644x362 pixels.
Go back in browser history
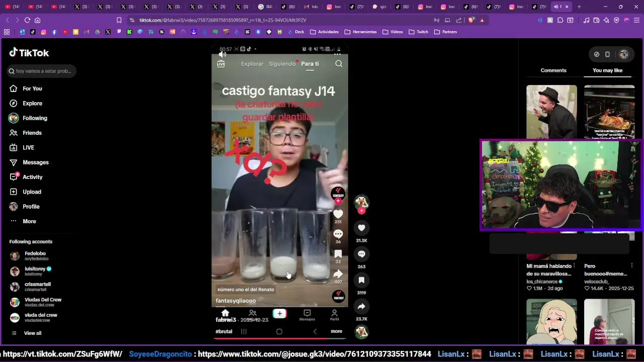7,20
